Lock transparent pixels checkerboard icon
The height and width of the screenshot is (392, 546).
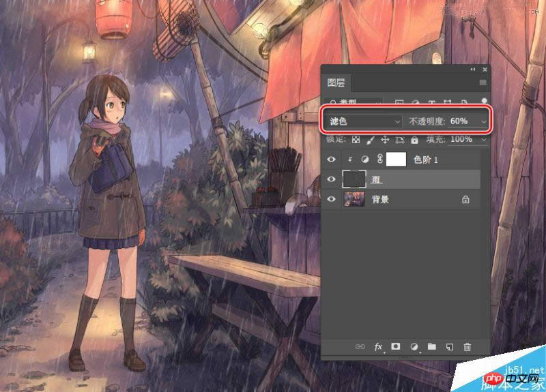pos(355,139)
